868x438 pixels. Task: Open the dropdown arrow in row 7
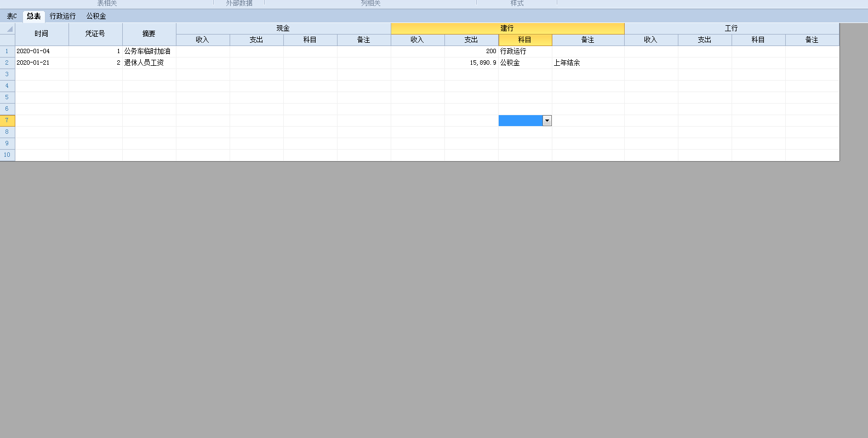547,121
